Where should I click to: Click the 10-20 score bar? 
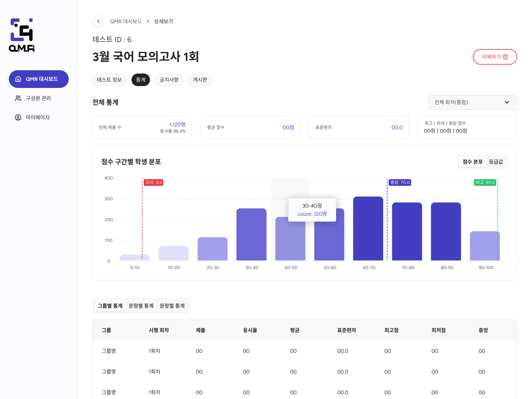174,253
